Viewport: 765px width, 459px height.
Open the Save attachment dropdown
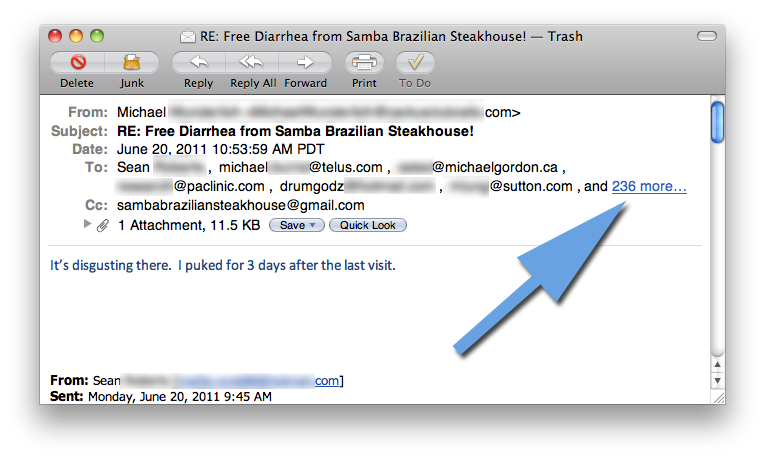coord(297,225)
